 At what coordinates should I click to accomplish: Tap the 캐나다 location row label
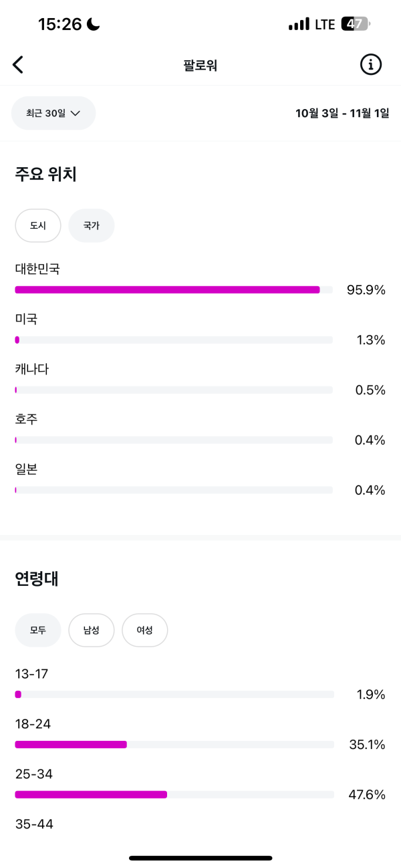click(x=32, y=369)
